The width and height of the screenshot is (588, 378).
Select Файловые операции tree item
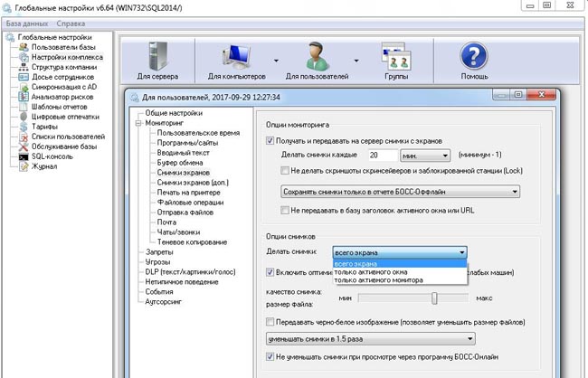[190, 203]
